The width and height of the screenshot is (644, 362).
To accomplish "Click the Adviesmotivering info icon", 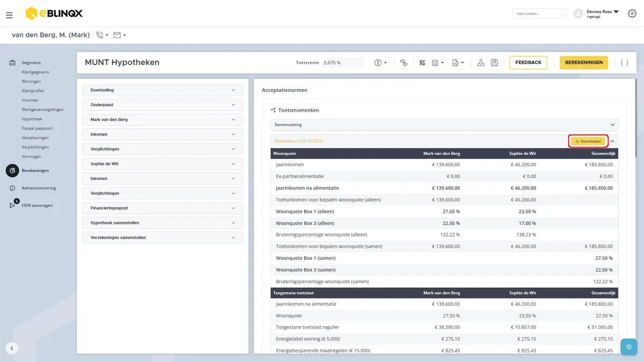I will 12,188.
